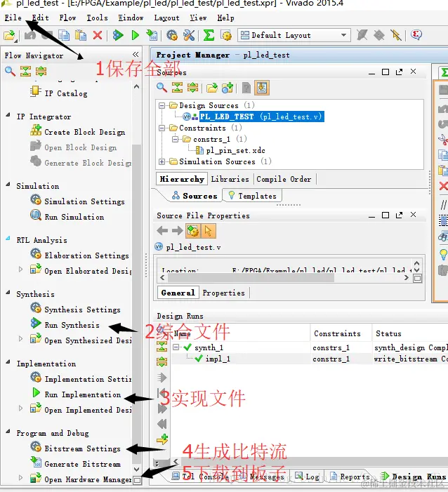
Task: Go back using left arrow in Source File Properties
Action: 162,231
